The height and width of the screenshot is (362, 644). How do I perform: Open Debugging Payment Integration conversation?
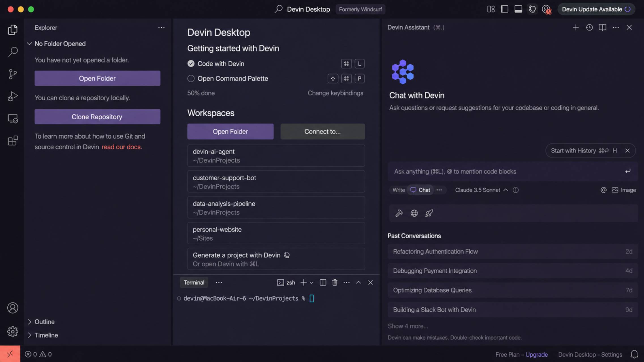[x=513, y=271]
